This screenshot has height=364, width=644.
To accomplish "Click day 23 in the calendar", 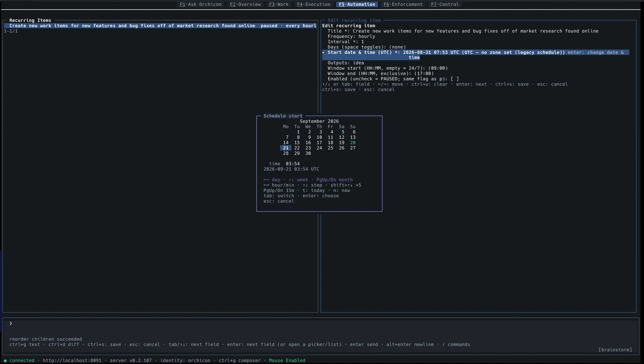I will [x=308, y=148].
